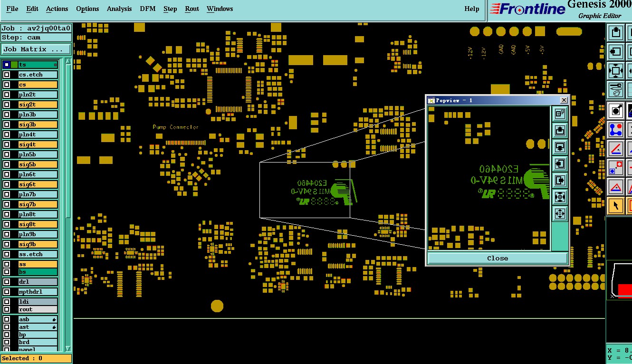Open the Step menu
The height and width of the screenshot is (364, 632).
click(170, 9)
